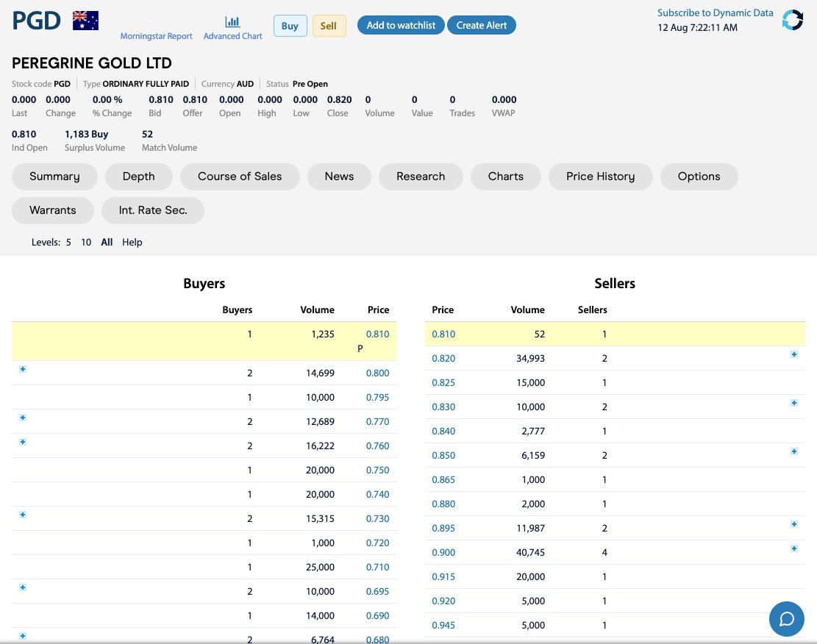Click the Buy button
This screenshot has width=817, height=644.
(x=290, y=26)
